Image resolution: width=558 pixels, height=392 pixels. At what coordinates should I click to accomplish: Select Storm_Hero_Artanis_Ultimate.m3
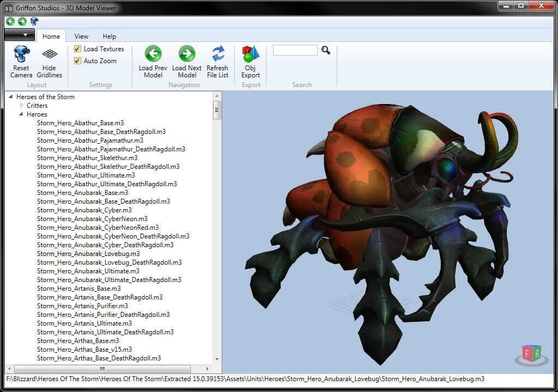coord(84,323)
